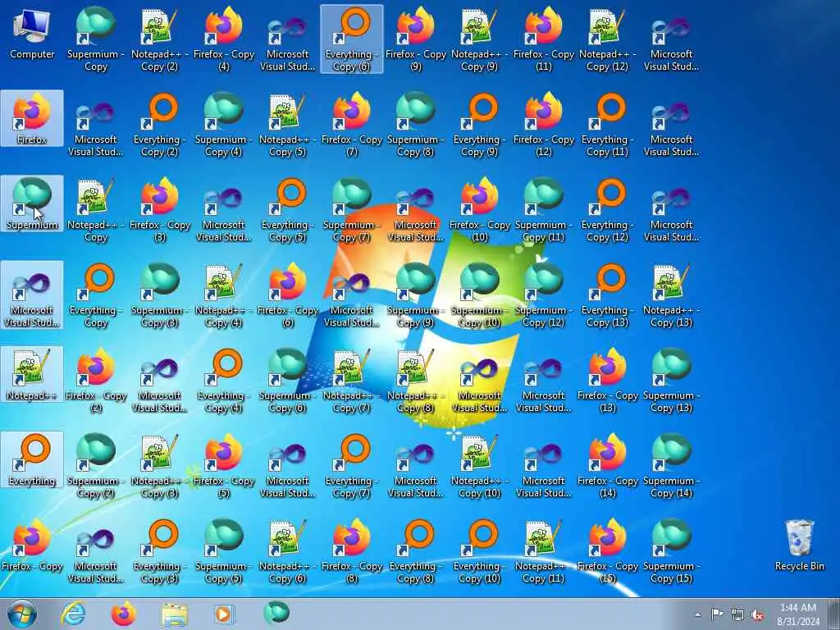Select Firefox - Copy (14) shortcut
Screen dimensions: 840x630
click(607, 466)
